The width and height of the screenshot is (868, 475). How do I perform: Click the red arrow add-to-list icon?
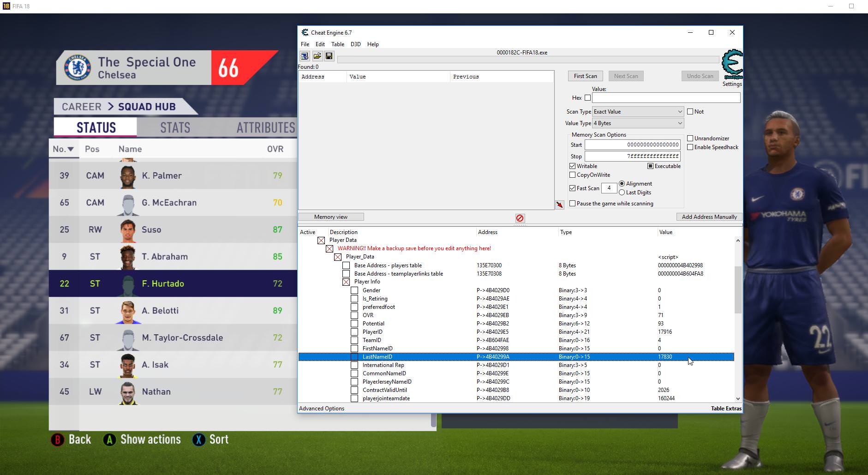(560, 204)
